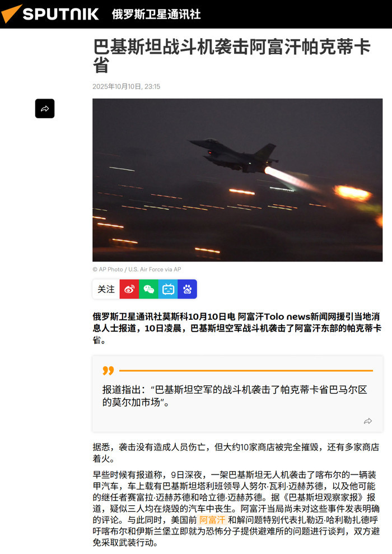Click the black share arrow button beside the photo

coord(45,109)
